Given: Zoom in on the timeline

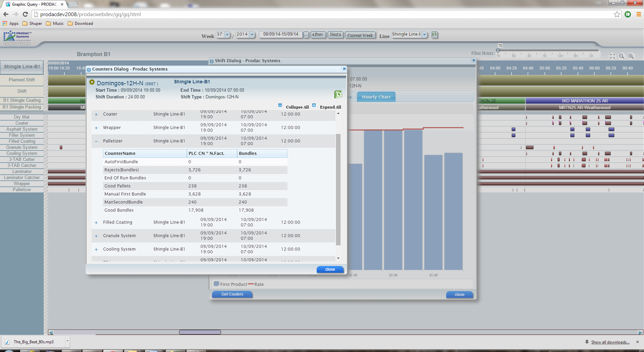Looking at the screenshot, I should click(x=631, y=56).
